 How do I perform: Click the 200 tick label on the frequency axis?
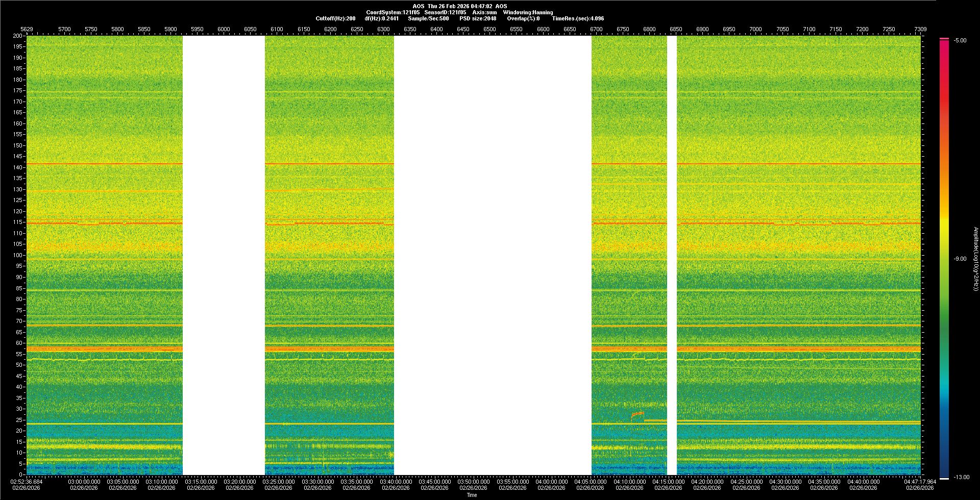point(17,36)
